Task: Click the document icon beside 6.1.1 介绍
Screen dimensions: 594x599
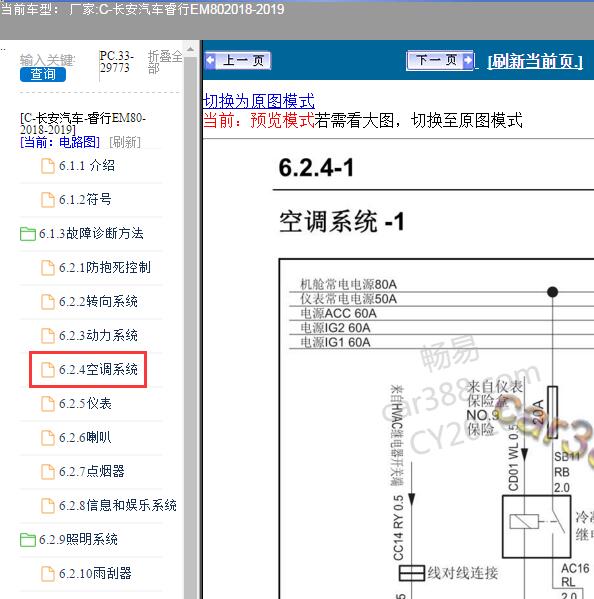Action: click(x=48, y=166)
